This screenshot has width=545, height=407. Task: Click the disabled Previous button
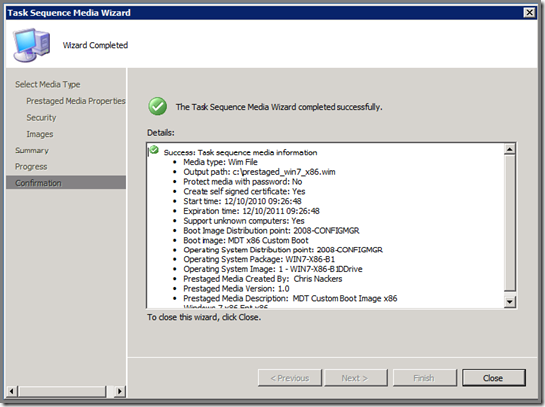pyautogui.click(x=290, y=378)
